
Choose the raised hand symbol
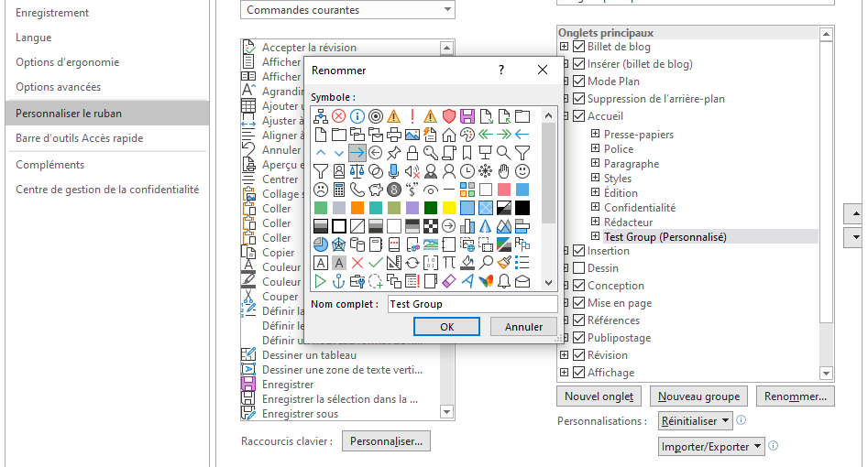[504, 171]
